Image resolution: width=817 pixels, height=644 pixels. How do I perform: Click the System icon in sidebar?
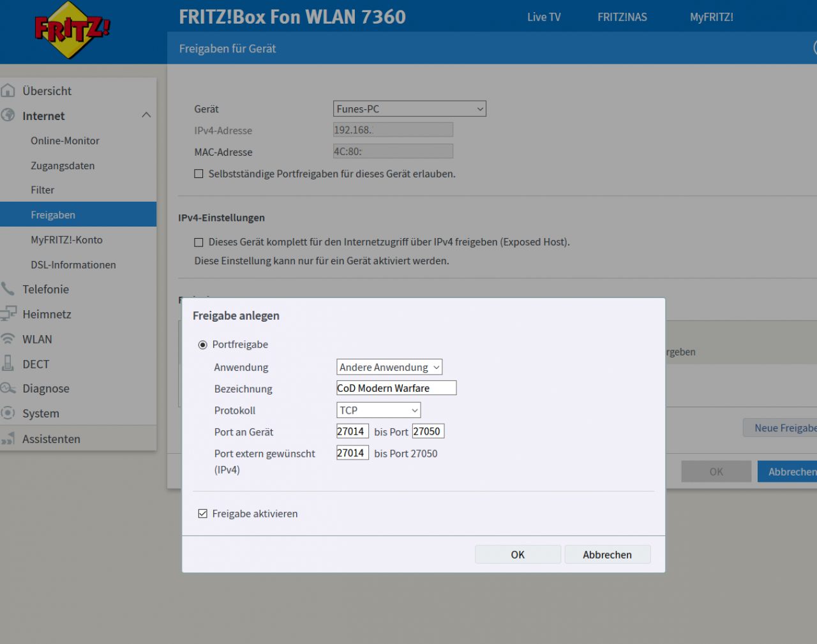tap(8, 413)
